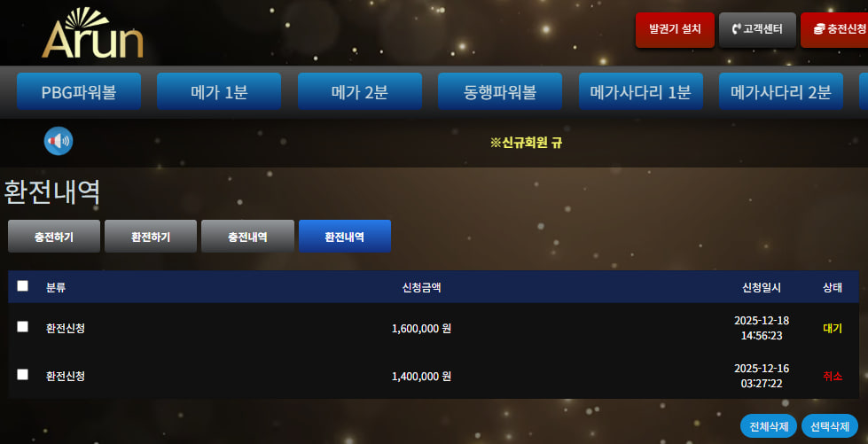Check the 1,600,000 원 request row
The image size is (868, 444).
click(x=23, y=327)
